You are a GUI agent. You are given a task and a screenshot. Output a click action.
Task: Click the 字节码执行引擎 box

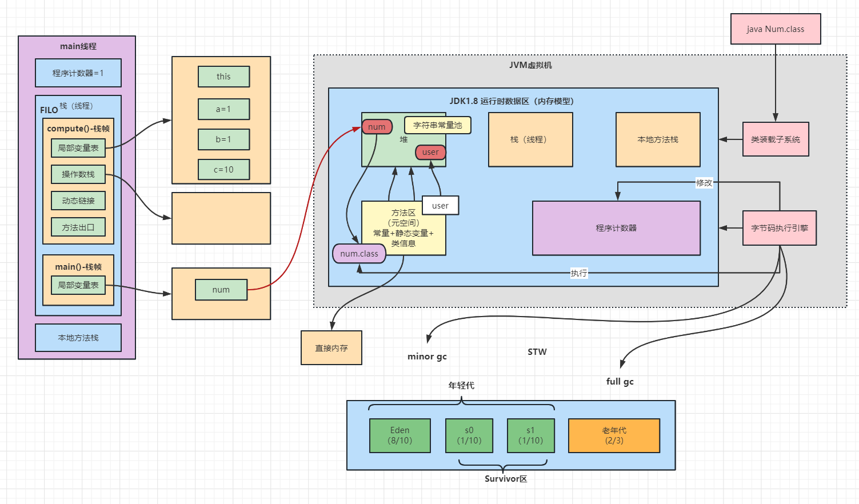click(779, 227)
